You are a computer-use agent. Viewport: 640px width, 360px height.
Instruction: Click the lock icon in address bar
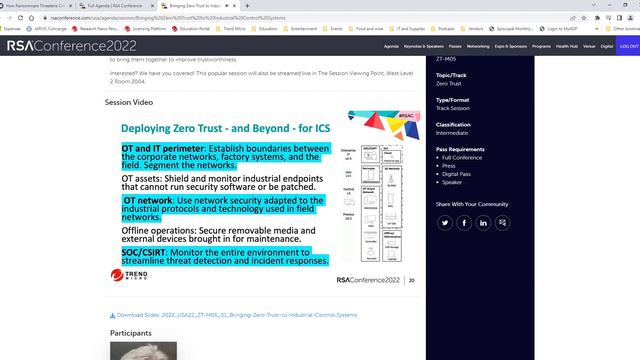click(x=45, y=18)
